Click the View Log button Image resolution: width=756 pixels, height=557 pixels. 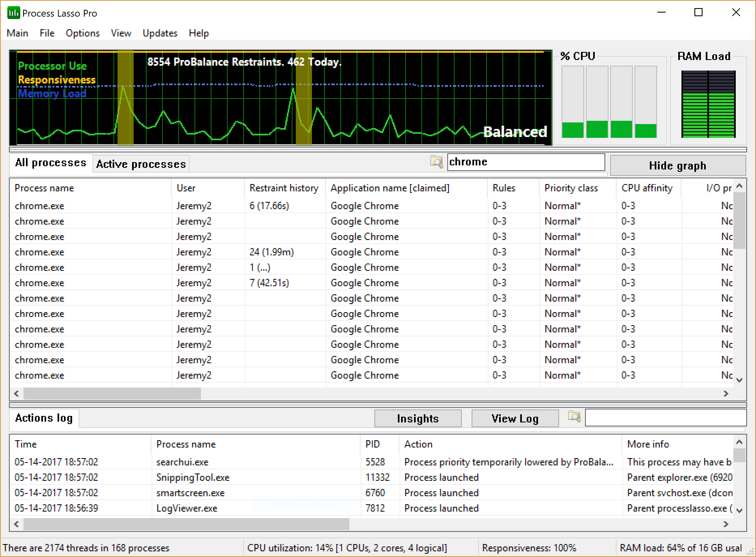tap(515, 418)
